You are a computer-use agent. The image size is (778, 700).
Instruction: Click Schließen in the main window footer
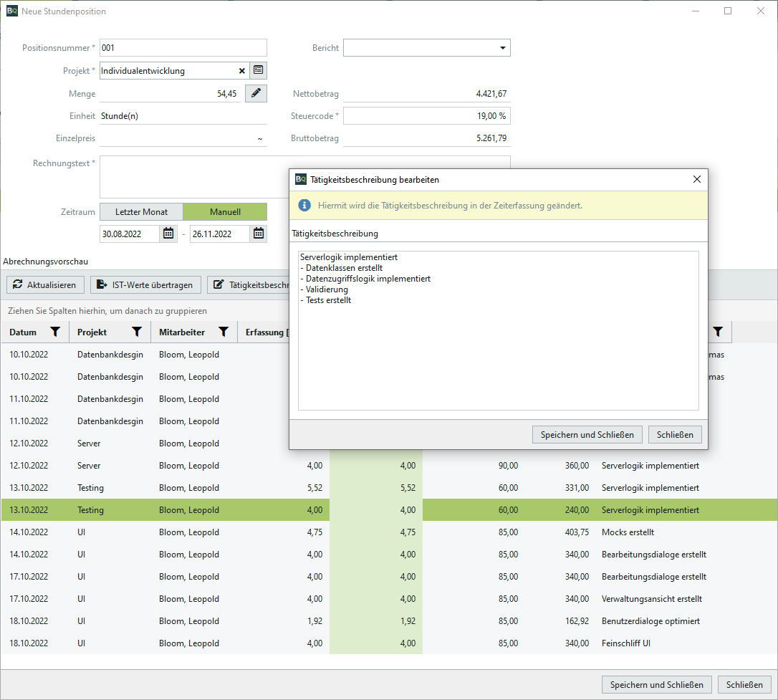click(x=744, y=685)
